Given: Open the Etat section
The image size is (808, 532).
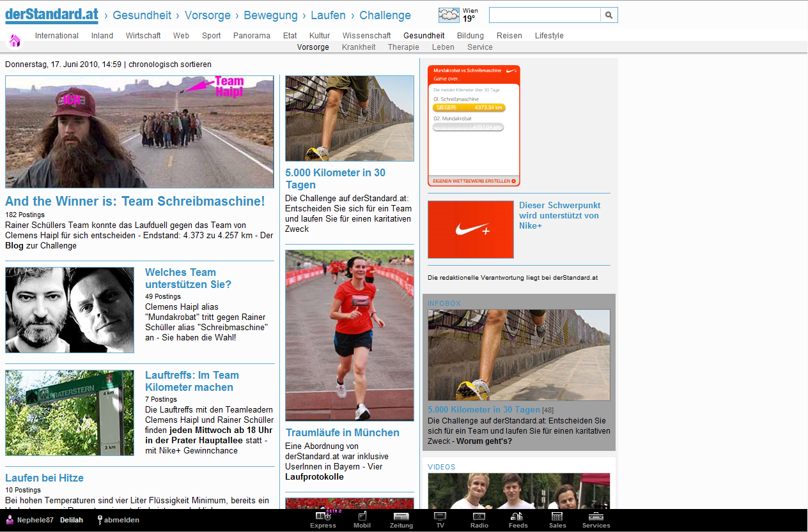Looking at the screenshot, I should [x=290, y=36].
